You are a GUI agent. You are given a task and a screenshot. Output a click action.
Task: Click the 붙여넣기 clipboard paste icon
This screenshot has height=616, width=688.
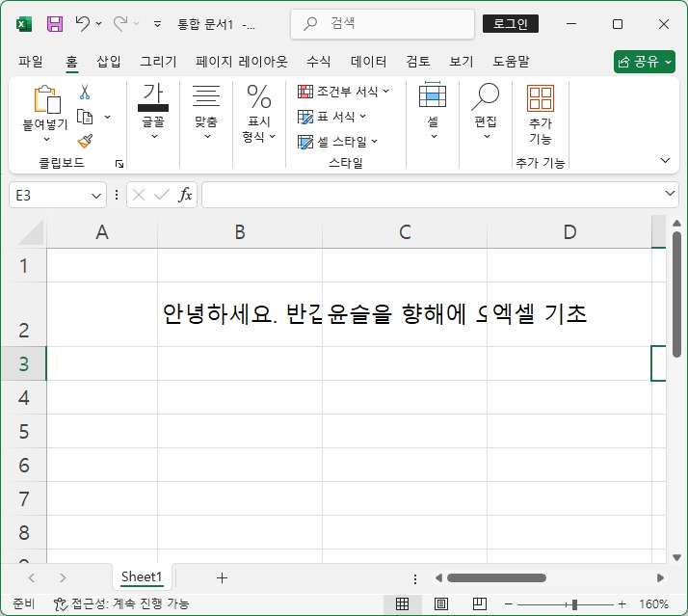click(x=46, y=98)
